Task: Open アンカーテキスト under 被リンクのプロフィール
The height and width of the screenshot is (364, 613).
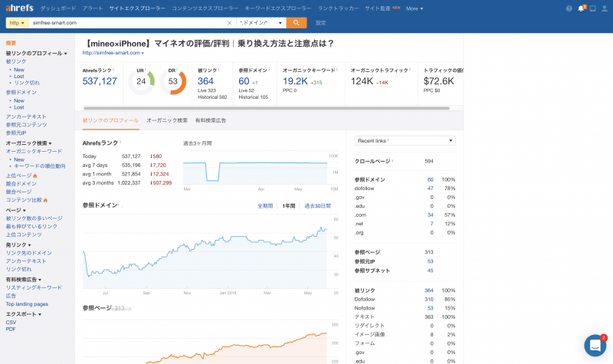Action: click(x=26, y=116)
